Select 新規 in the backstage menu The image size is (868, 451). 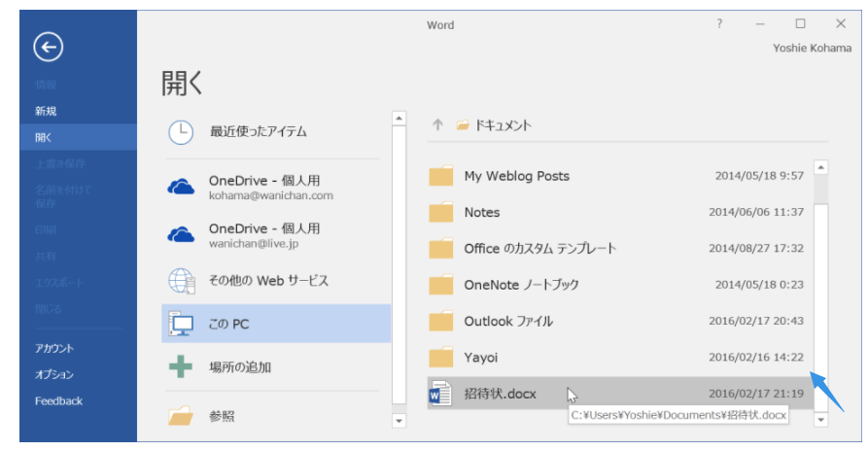pos(46,111)
